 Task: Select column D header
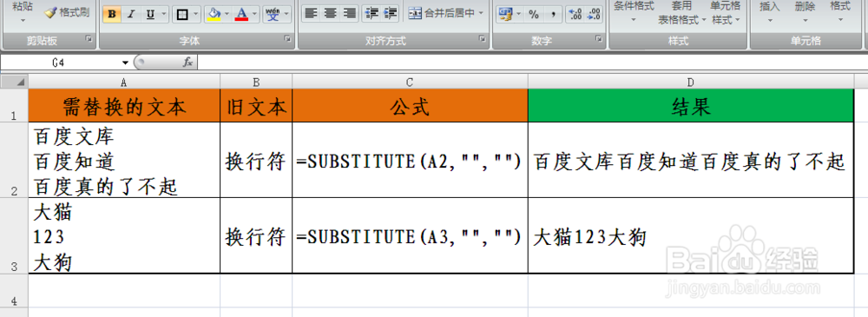(691, 82)
